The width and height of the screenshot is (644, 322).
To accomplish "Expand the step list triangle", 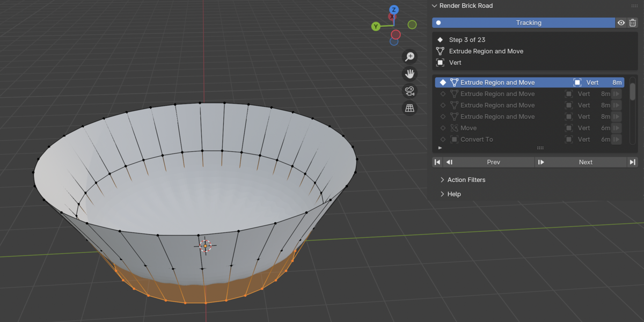I will point(441,148).
